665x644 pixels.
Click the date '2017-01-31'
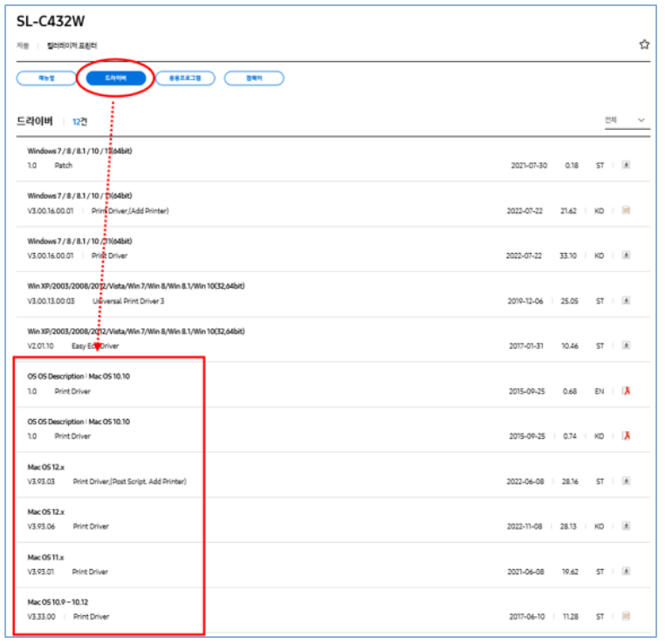526,346
